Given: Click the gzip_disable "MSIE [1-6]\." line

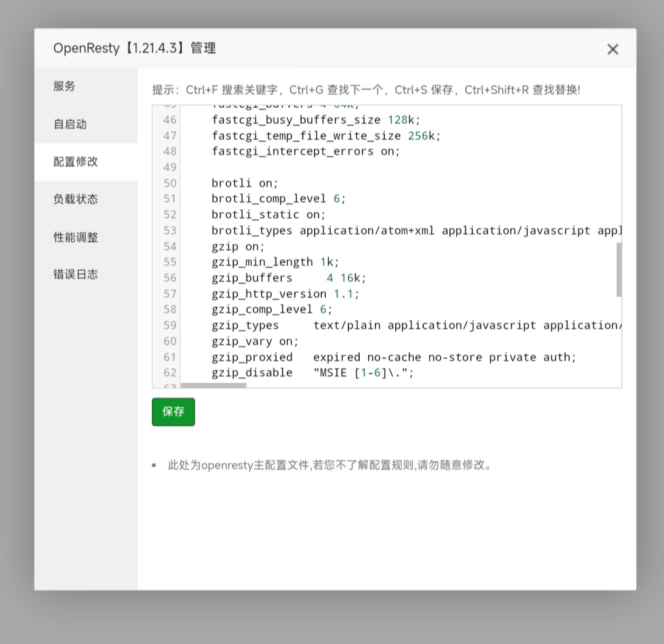Looking at the screenshot, I should 312,373.
